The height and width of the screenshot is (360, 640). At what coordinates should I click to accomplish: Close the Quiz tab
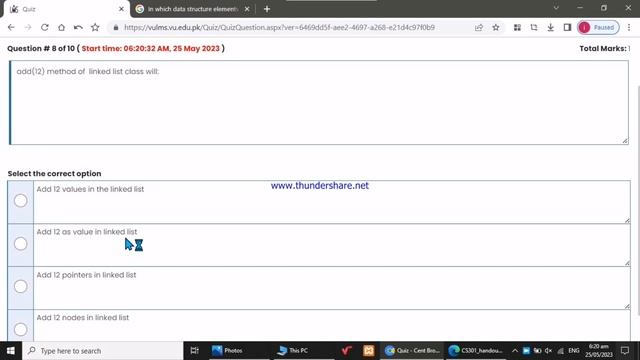tap(121, 9)
